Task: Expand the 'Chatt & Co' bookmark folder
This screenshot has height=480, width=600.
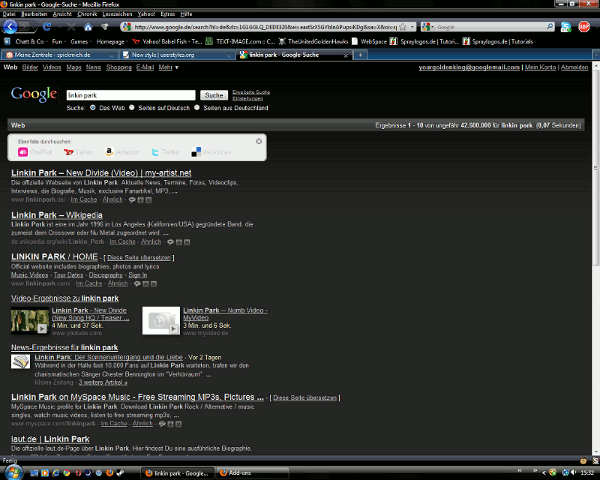Action: coord(31,41)
